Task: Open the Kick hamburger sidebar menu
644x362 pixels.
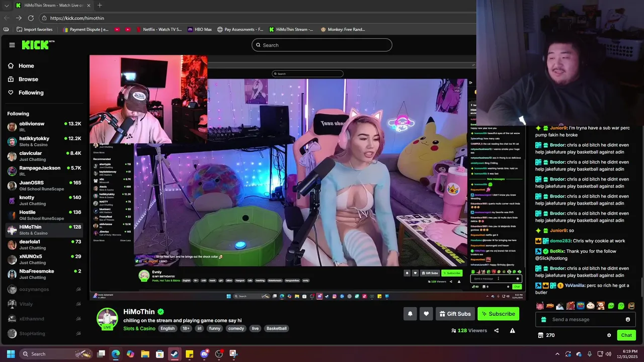Action: click(x=12, y=45)
